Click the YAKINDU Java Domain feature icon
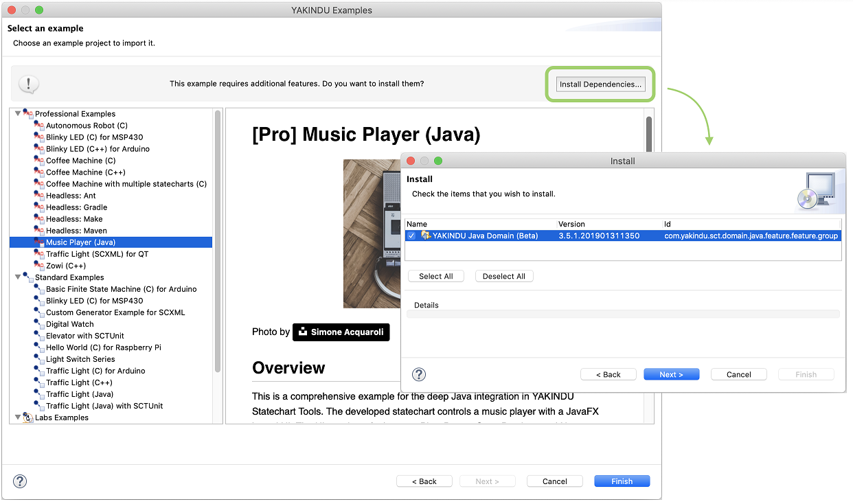Screen dimensions: 853x504 point(426,236)
